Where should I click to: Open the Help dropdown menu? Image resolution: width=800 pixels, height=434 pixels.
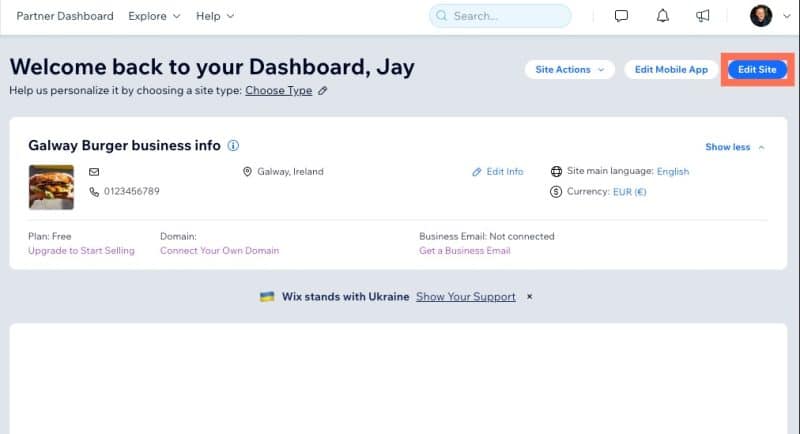[215, 16]
